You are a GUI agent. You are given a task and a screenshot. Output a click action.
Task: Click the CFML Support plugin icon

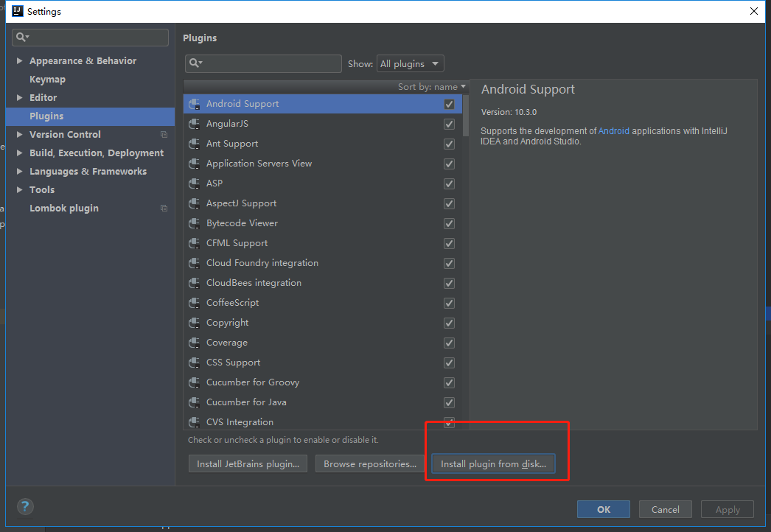[195, 243]
